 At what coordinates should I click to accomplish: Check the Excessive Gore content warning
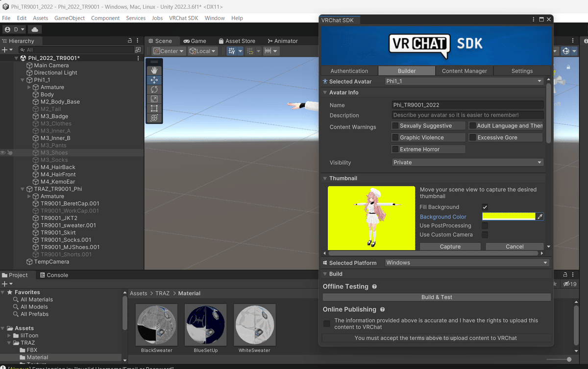click(473, 138)
